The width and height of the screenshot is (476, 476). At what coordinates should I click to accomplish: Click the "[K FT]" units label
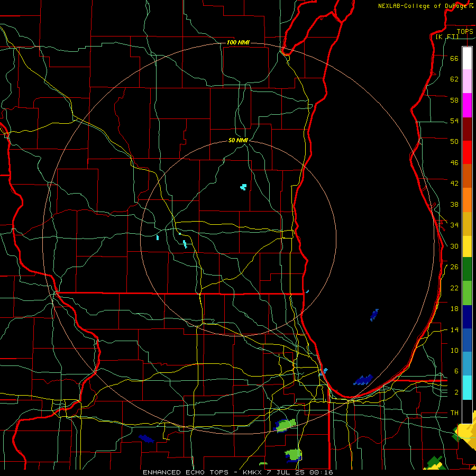click(447, 37)
